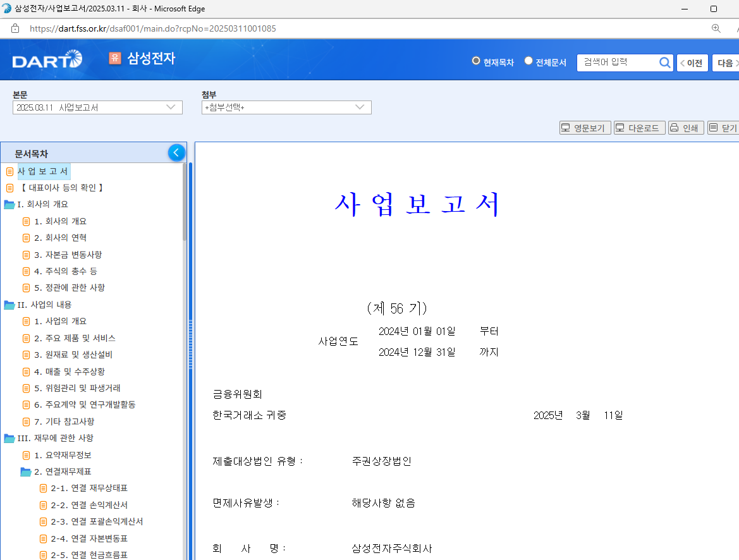Click document icon beside 2. 주요 제품 및 서비스

tap(27, 338)
